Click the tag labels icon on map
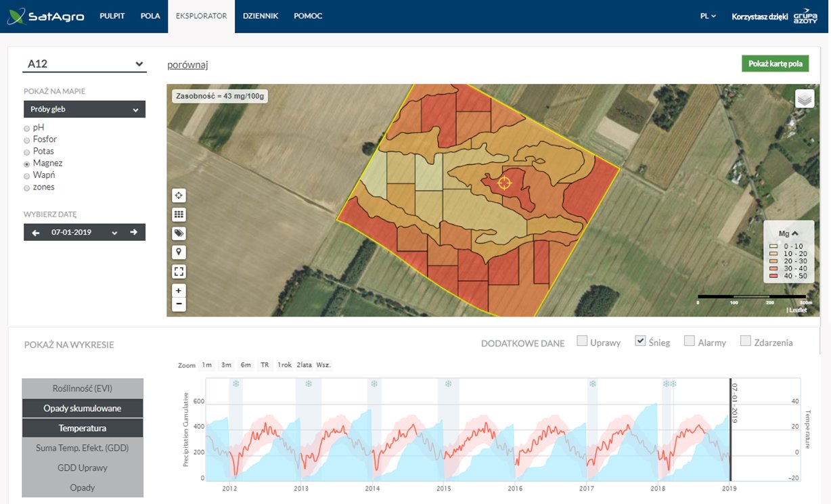Image resolution: width=831 pixels, height=504 pixels. point(179,233)
